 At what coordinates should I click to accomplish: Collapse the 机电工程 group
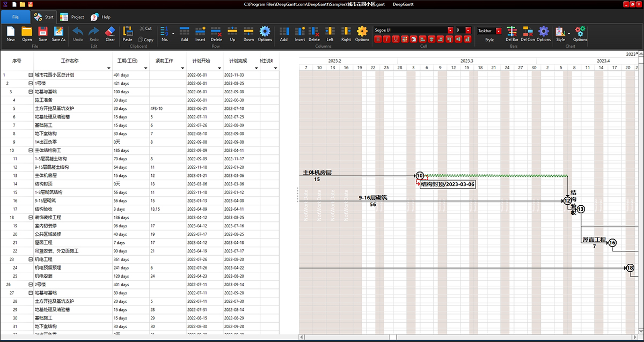(x=31, y=259)
